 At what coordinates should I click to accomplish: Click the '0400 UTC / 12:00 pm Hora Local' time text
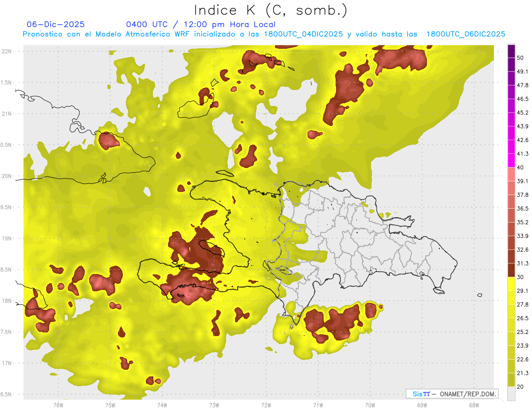point(201,25)
